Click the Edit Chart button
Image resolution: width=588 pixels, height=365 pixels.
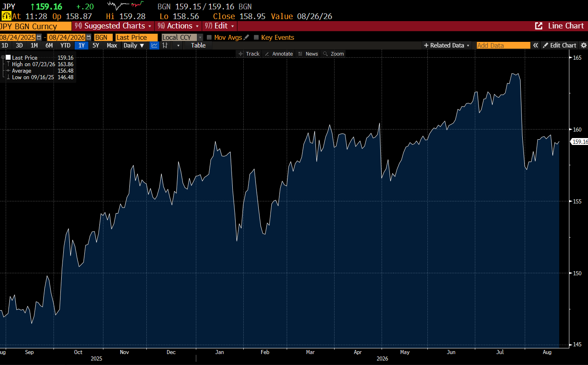coord(559,45)
